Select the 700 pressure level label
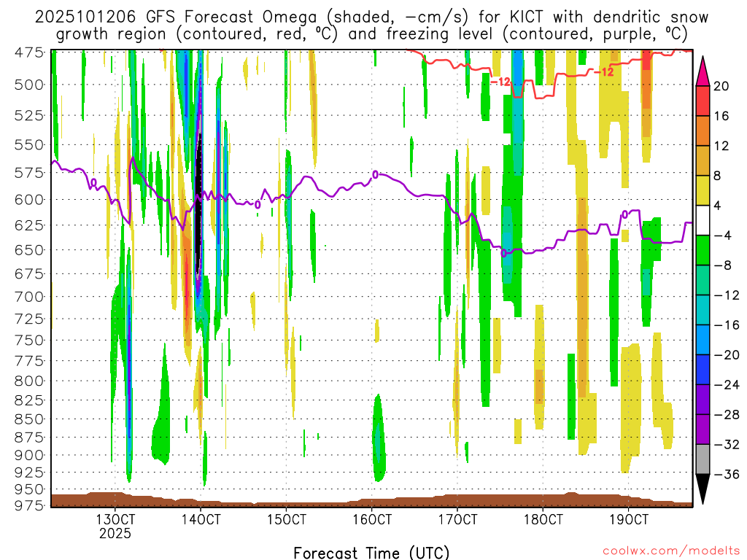Screen dimensions: 747x560 click(29, 297)
